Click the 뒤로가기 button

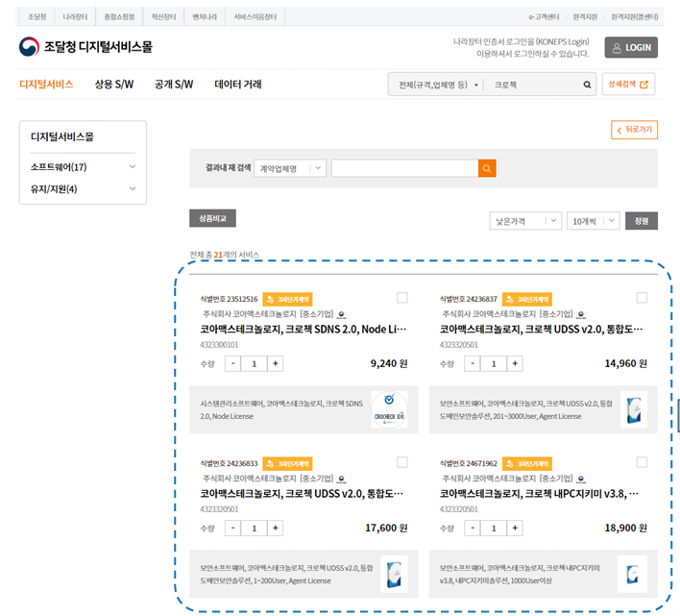[x=635, y=130]
